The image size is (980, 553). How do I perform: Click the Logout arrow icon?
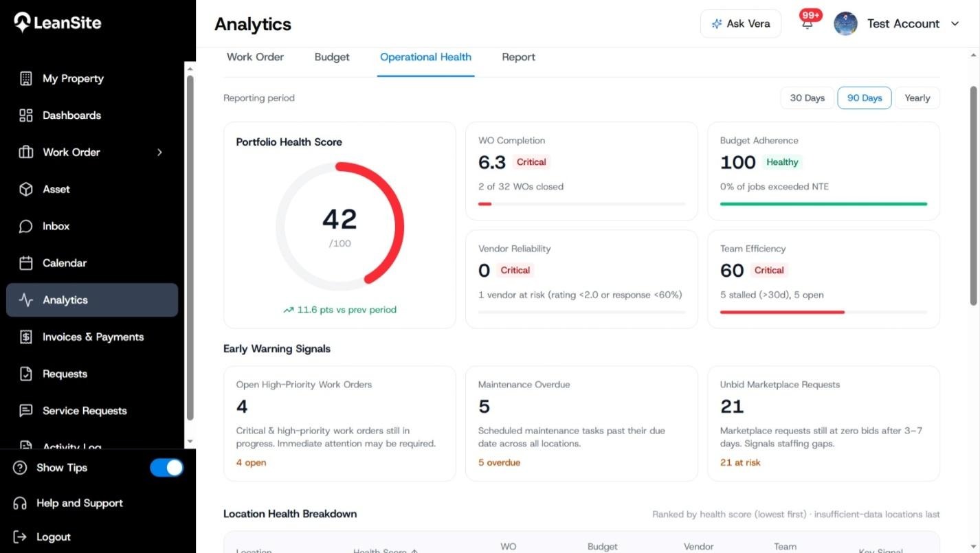tap(20, 537)
